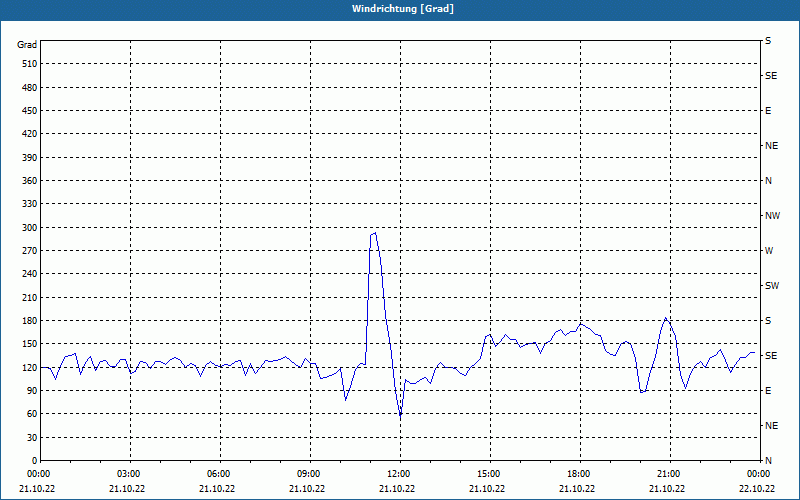The image size is (800, 500).
Task: Select the y-axis value 510
Action: (x=30, y=64)
